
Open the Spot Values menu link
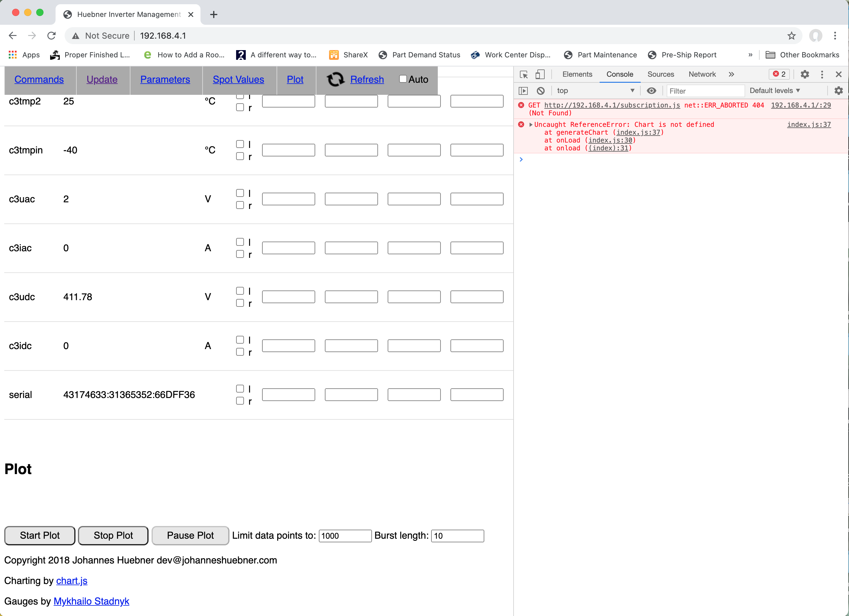pyautogui.click(x=239, y=79)
